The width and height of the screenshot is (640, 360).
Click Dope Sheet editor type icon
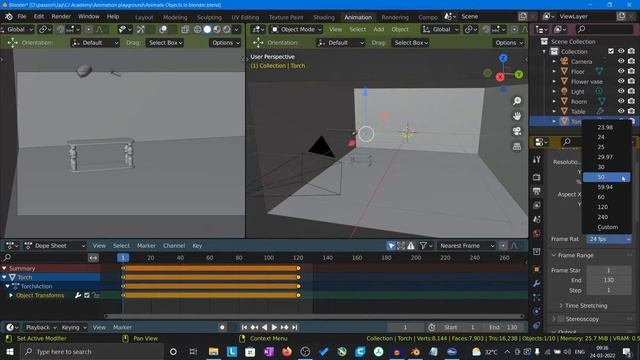11,246
